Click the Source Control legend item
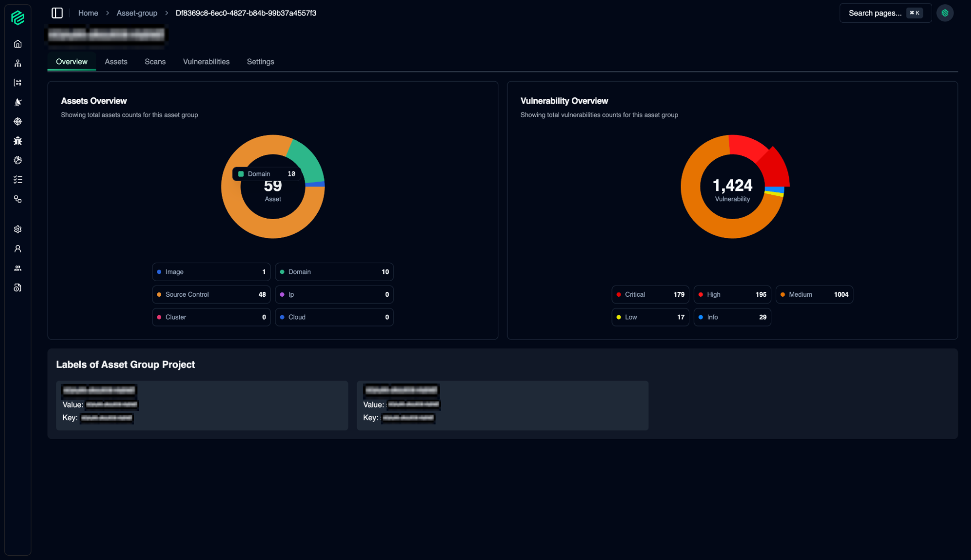Viewport: 971px width, 560px height. 211,294
